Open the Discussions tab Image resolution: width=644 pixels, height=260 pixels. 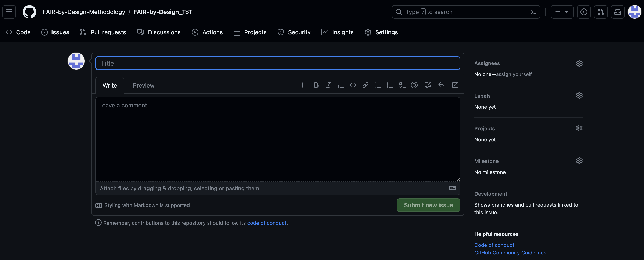point(159,32)
